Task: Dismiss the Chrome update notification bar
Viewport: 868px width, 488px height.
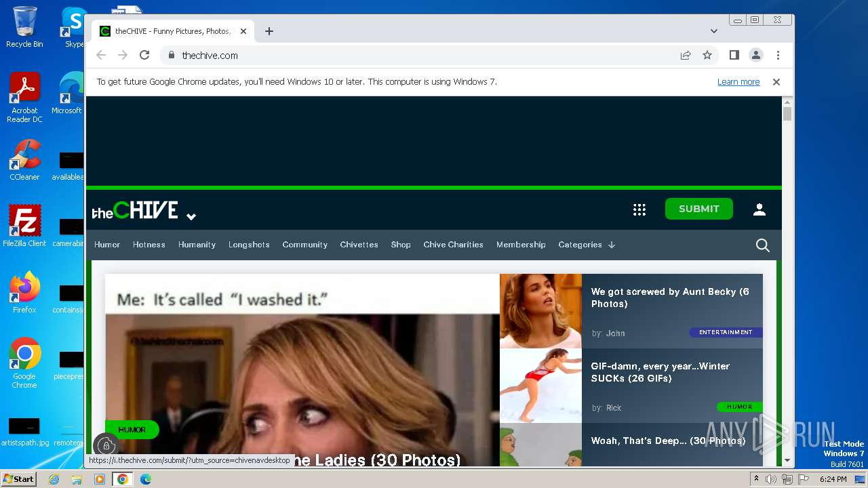Action: click(x=776, y=82)
